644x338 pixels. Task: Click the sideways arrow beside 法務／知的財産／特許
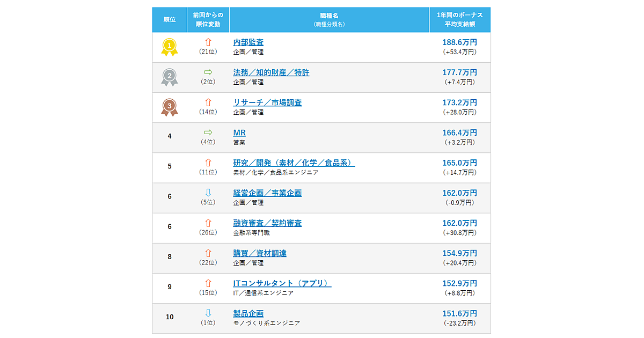click(208, 72)
